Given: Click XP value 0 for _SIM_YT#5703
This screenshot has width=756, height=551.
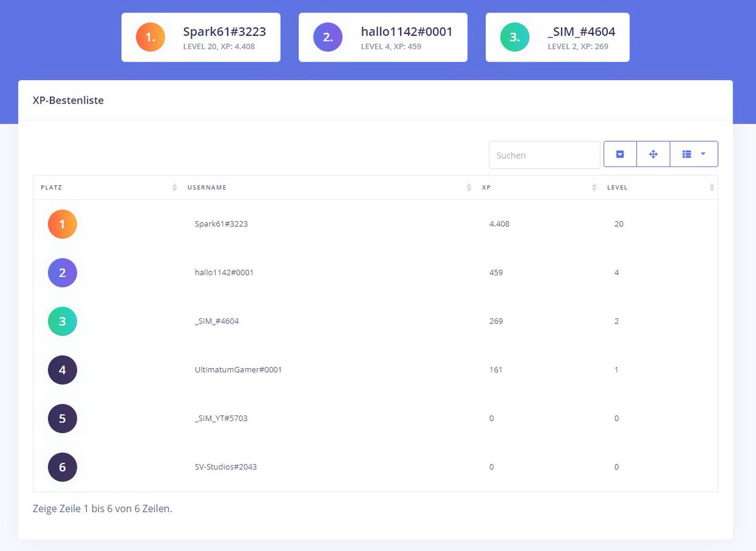Looking at the screenshot, I should coord(491,418).
